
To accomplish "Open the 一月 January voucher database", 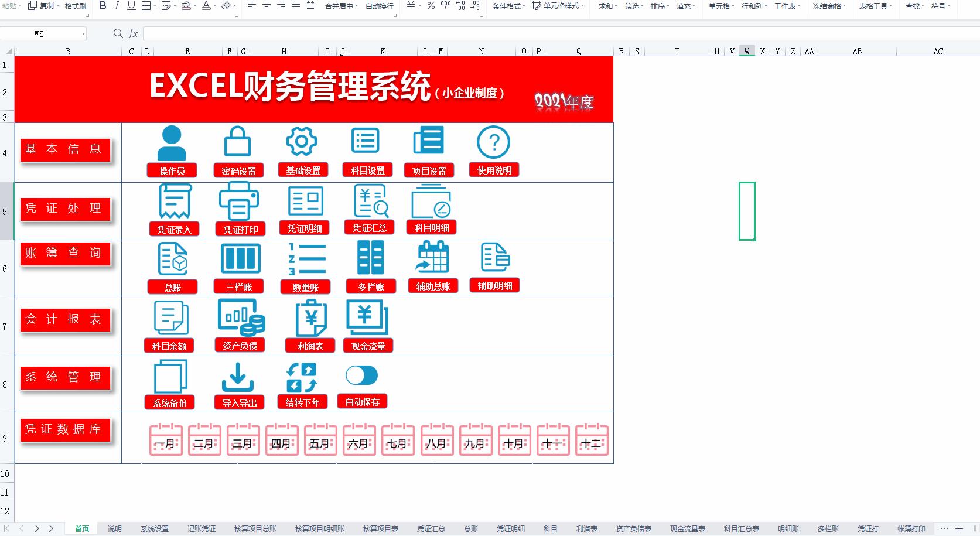I will tap(166, 441).
